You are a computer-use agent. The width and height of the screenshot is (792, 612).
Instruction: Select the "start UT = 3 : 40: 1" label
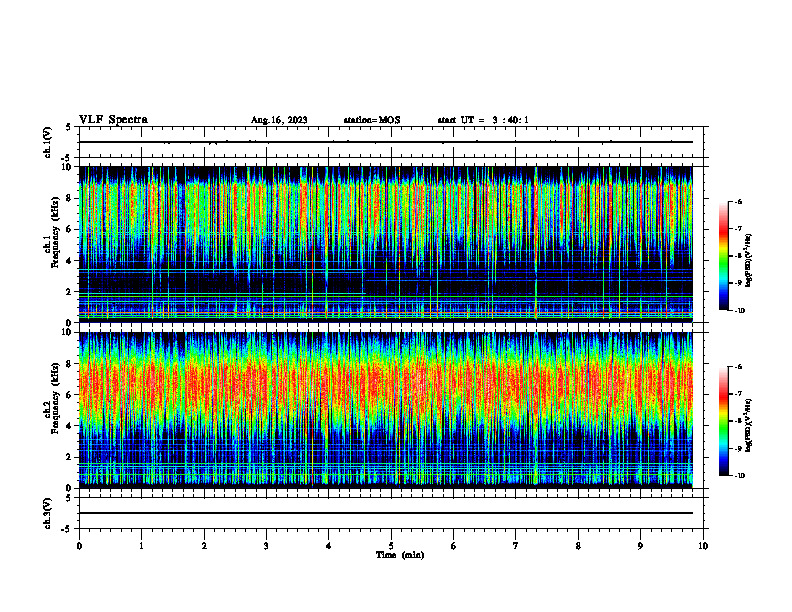pyautogui.click(x=483, y=120)
